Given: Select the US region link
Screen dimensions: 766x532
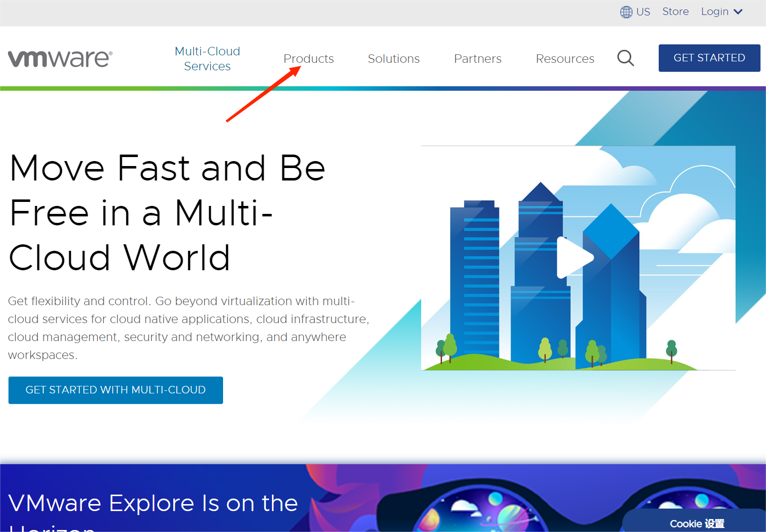Looking at the screenshot, I should tap(643, 12).
